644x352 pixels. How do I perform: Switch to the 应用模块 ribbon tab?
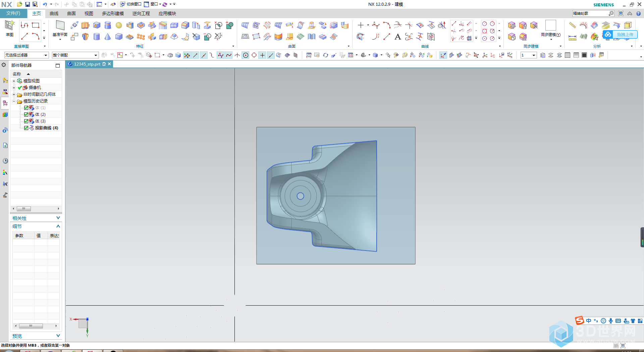pyautogui.click(x=167, y=13)
